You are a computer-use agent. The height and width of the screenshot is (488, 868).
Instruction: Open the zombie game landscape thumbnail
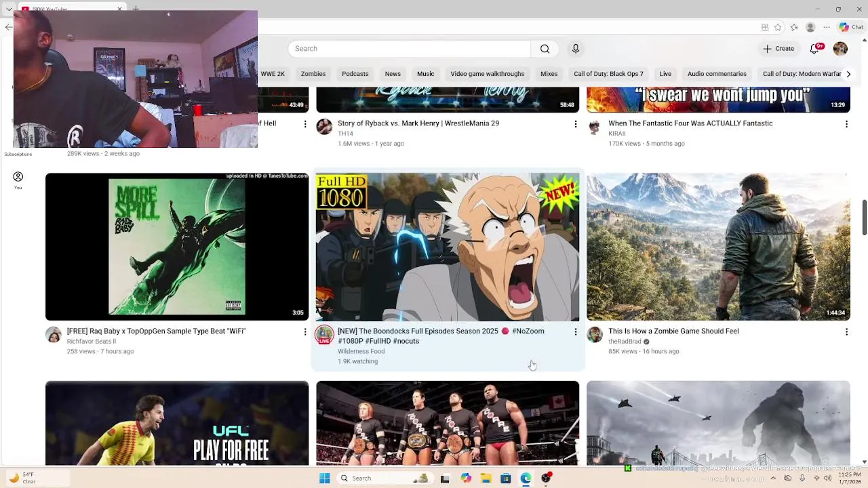pyautogui.click(x=718, y=247)
